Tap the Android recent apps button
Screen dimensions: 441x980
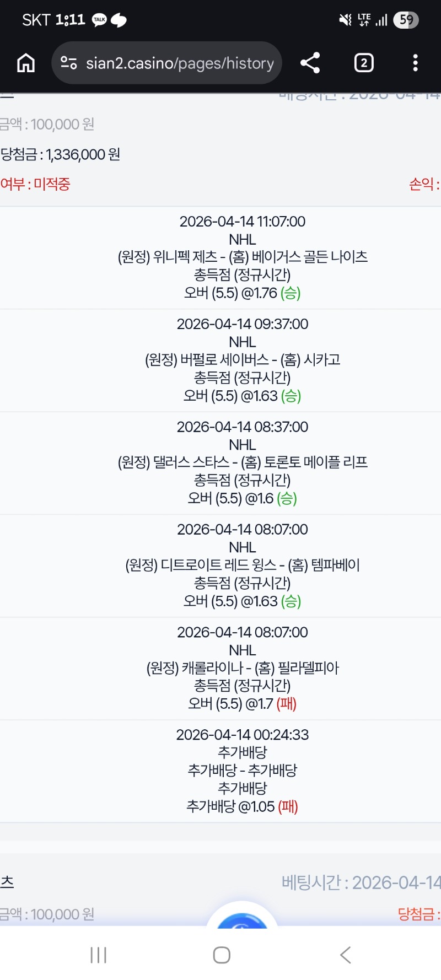coord(98,955)
